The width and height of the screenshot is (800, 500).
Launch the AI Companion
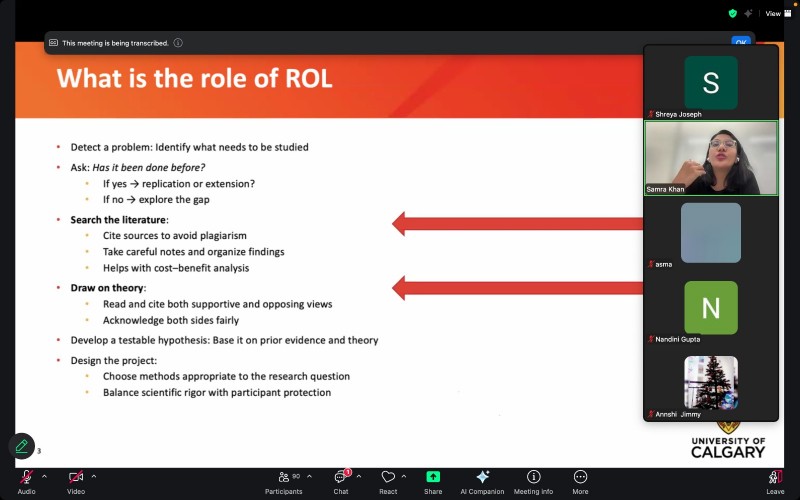pos(482,479)
